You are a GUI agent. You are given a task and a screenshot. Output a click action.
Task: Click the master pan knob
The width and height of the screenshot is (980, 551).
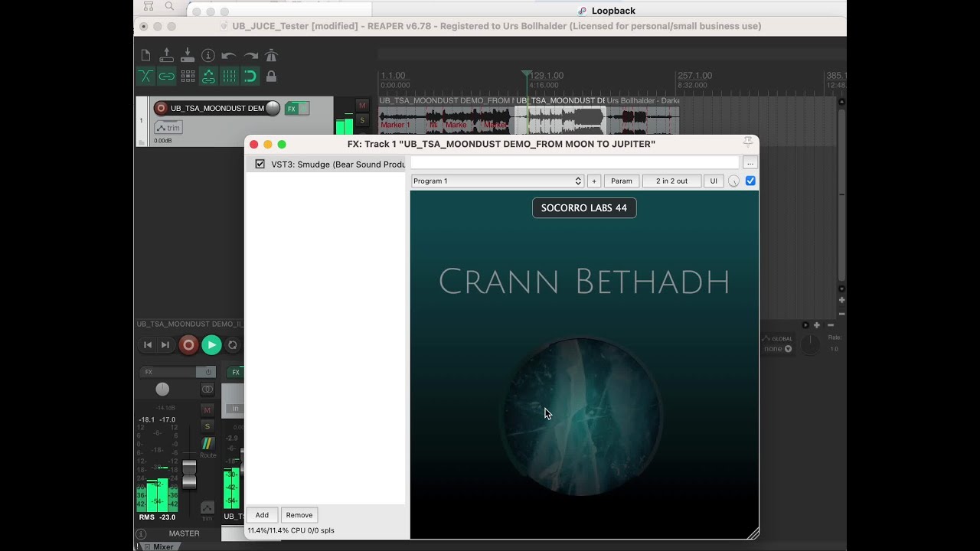[162, 390]
